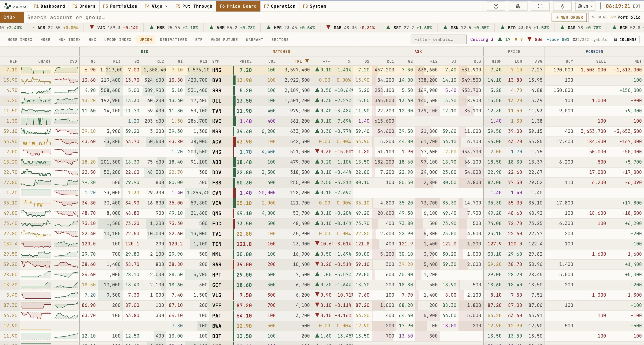644x345 pixels.
Task: Toggle light/dark theme sun icon
Action: coord(562,6)
